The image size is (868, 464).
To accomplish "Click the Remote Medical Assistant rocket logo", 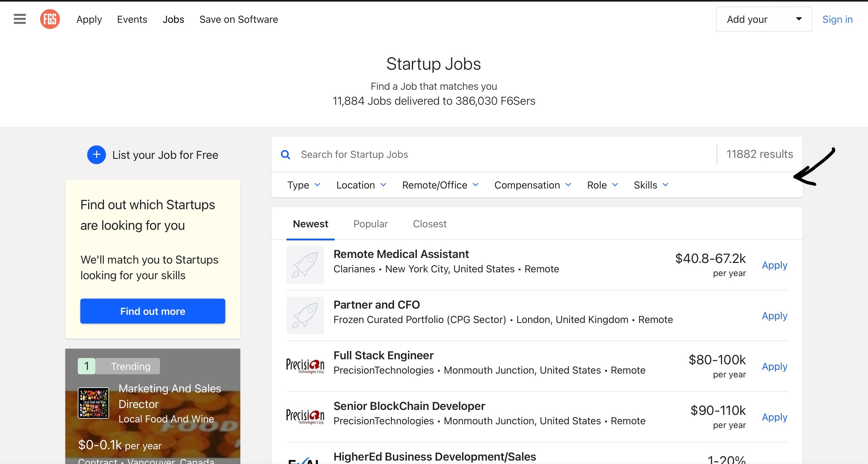I will pyautogui.click(x=305, y=265).
